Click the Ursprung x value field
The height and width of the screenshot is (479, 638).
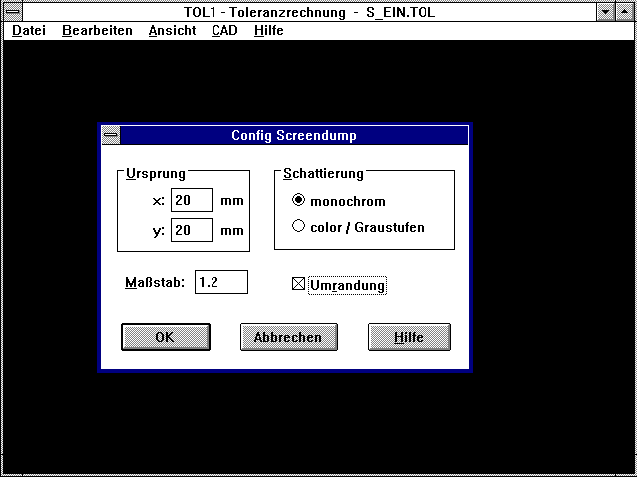[191, 200]
